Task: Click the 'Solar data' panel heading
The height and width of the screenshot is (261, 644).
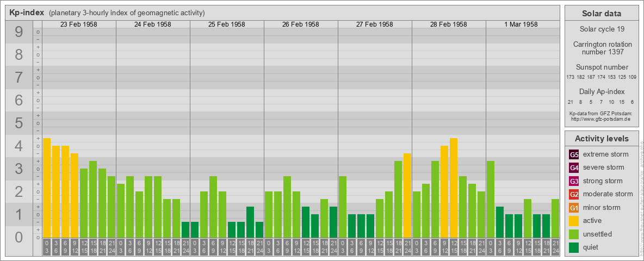Action: 602,14
